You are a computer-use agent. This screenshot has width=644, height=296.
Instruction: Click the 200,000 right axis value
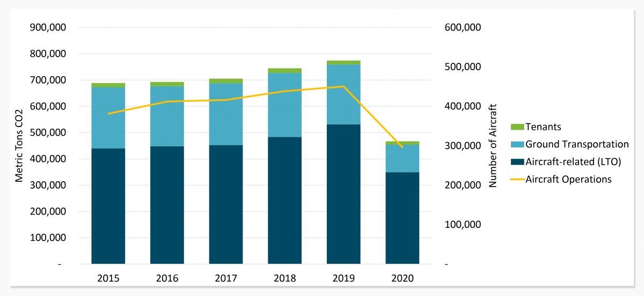463,185
